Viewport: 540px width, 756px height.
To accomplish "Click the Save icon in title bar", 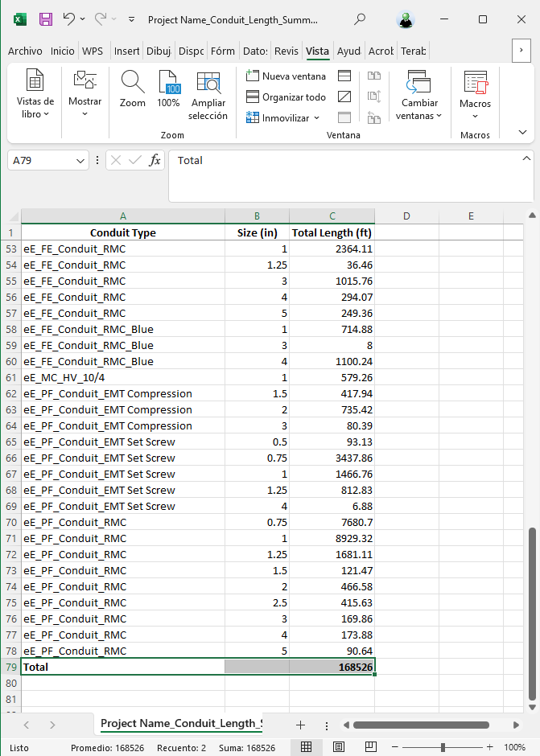I will 46,19.
